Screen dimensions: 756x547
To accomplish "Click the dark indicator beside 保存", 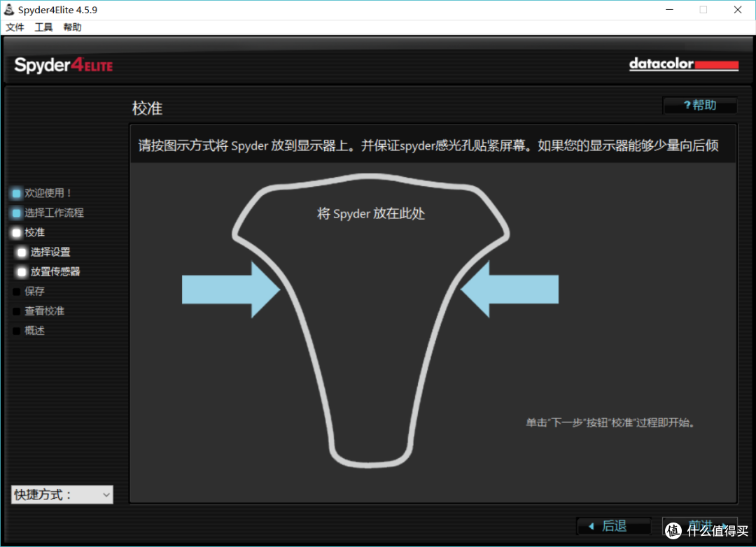I will 16,292.
